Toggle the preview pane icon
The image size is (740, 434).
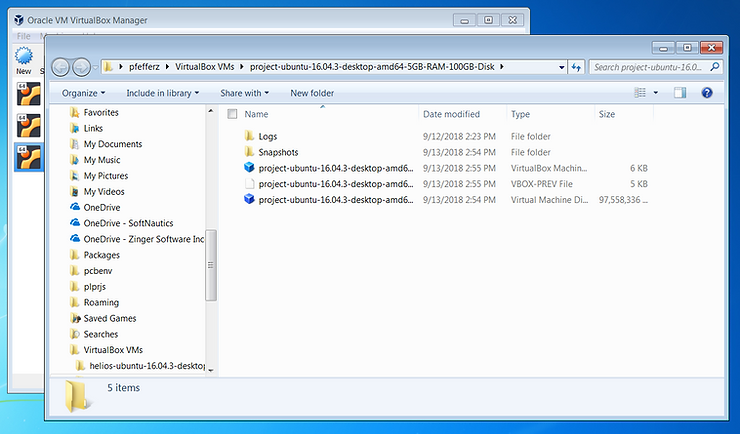680,92
